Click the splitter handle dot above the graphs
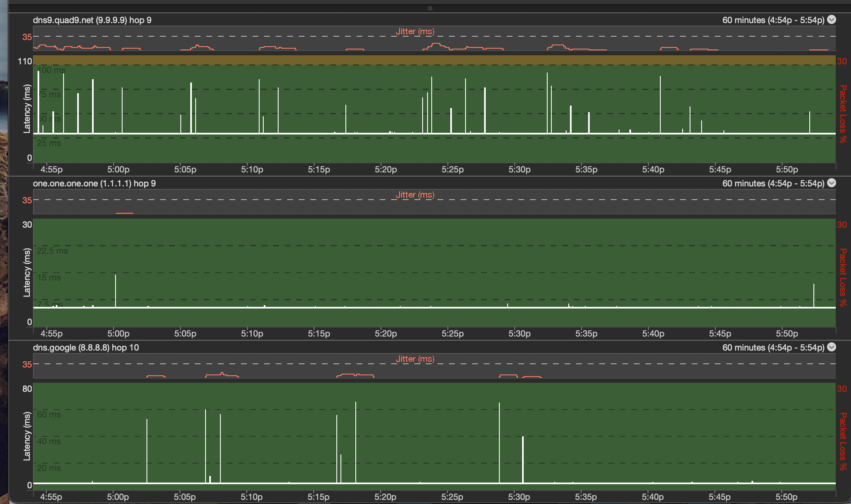The width and height of the screenshot is (851, 504). [x=430, y=8]
